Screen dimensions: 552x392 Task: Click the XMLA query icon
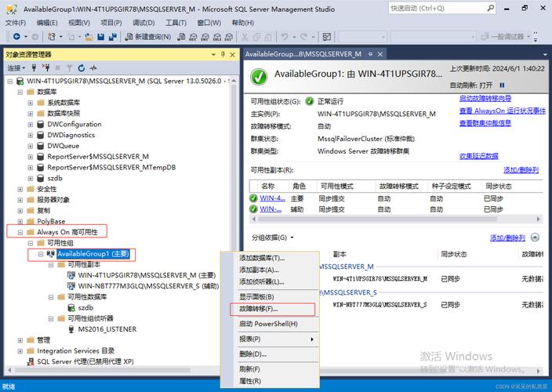(217, 37)
